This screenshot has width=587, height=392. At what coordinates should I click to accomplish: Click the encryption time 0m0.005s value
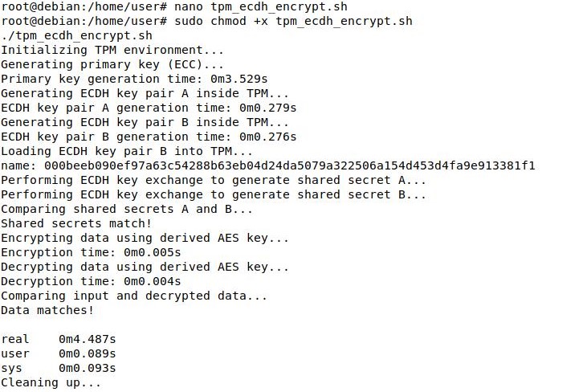coord(152,252)
